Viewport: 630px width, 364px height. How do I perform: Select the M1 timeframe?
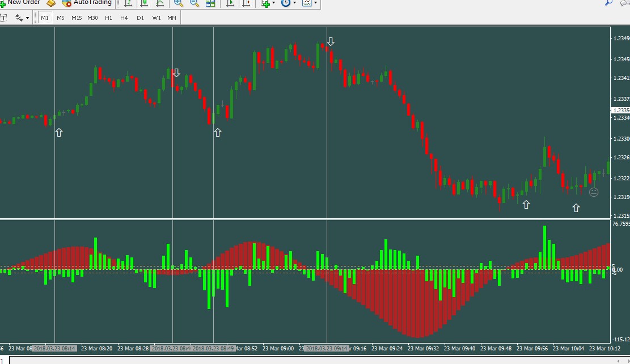(45, 18)
